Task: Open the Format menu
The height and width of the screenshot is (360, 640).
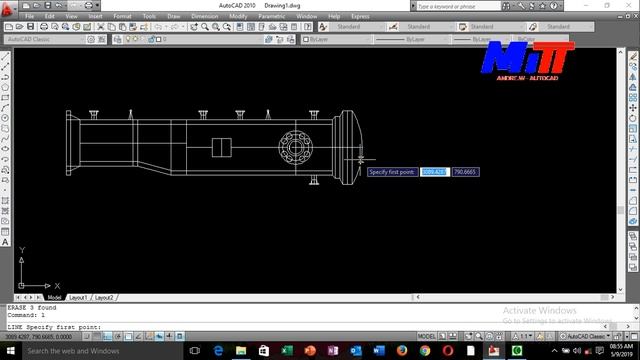Action: coord(122,16)
